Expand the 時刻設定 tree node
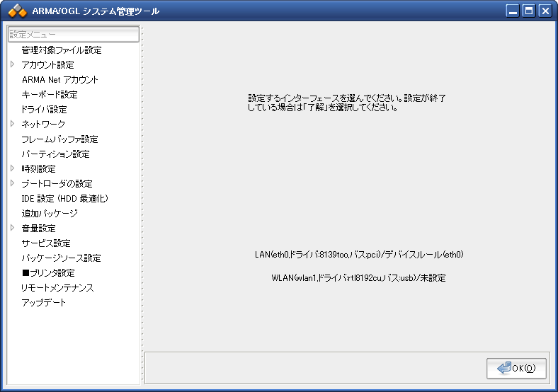558x392 pixels. (13, 169)
